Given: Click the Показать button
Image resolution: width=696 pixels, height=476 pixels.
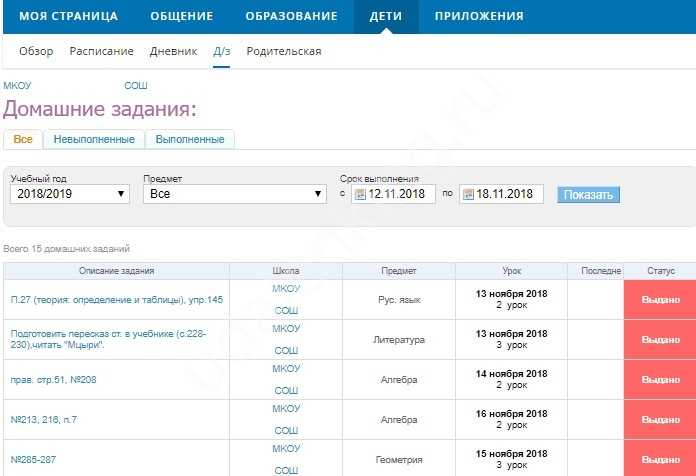Looking at the screenshot, I should tap(588, 195).
